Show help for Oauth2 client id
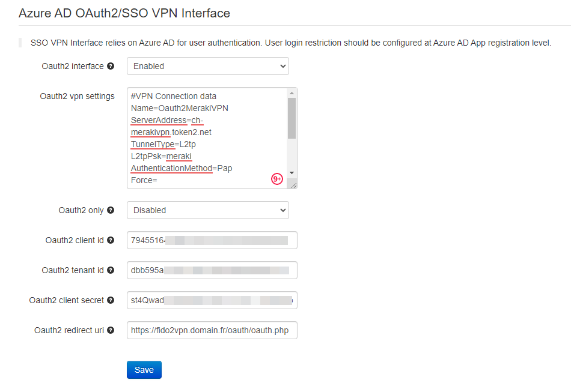 [x=111, y=240]
